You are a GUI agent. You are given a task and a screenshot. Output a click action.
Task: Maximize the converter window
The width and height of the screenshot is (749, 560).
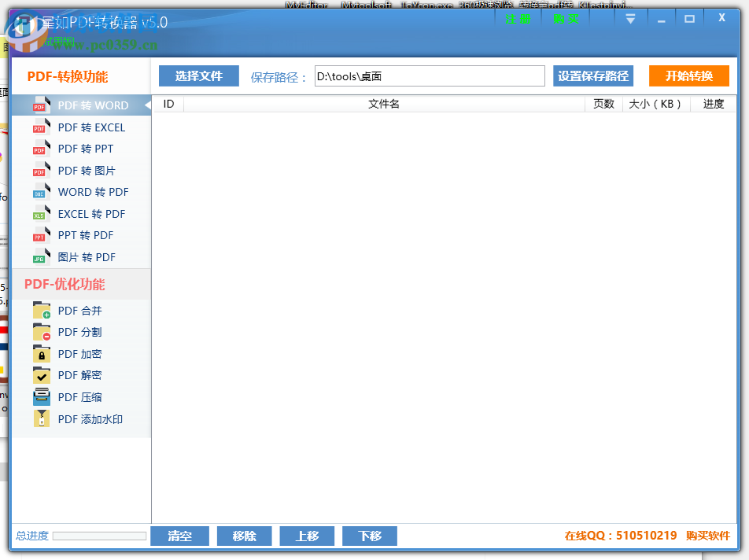tap(689, 19)
